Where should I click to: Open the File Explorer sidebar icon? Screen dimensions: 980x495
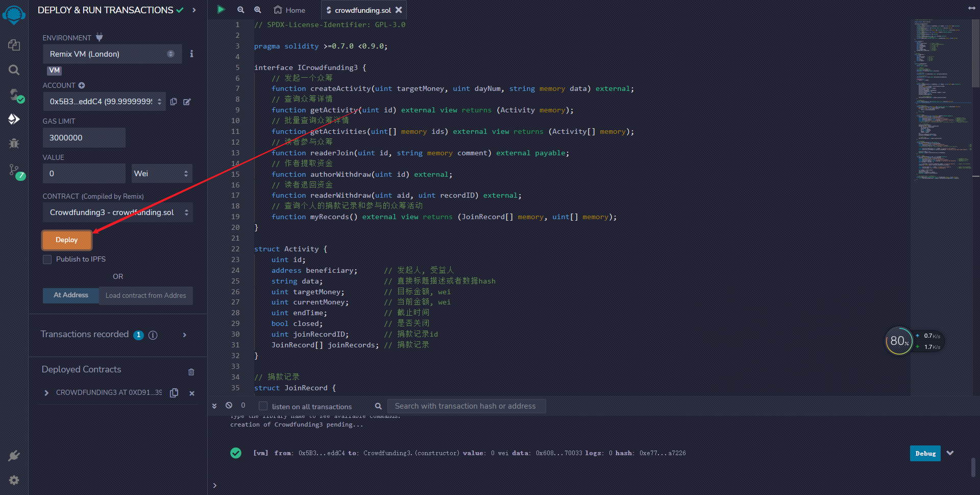[14, 45]
